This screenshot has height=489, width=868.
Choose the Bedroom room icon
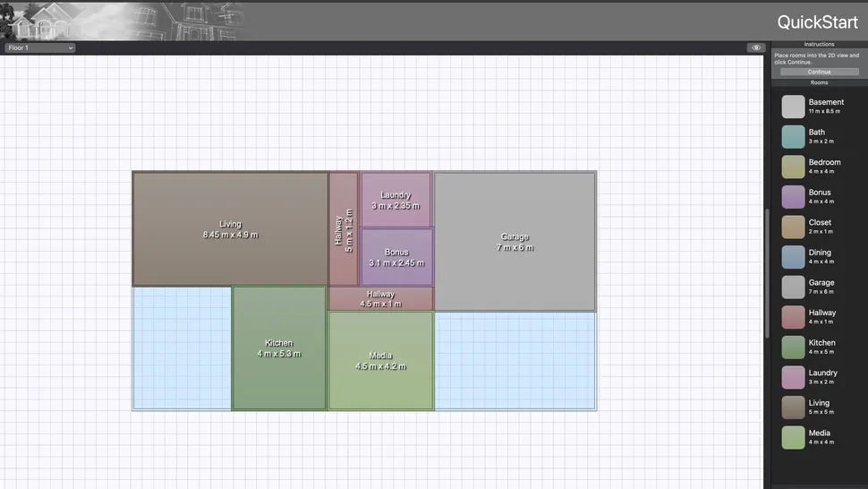(793, 167)
